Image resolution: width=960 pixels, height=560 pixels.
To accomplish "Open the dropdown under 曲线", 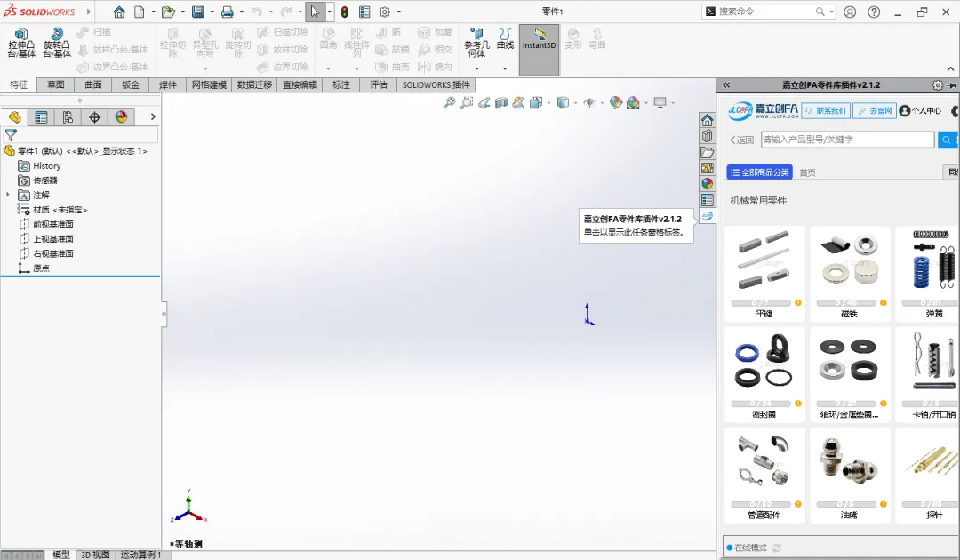I will coord(505,68).
